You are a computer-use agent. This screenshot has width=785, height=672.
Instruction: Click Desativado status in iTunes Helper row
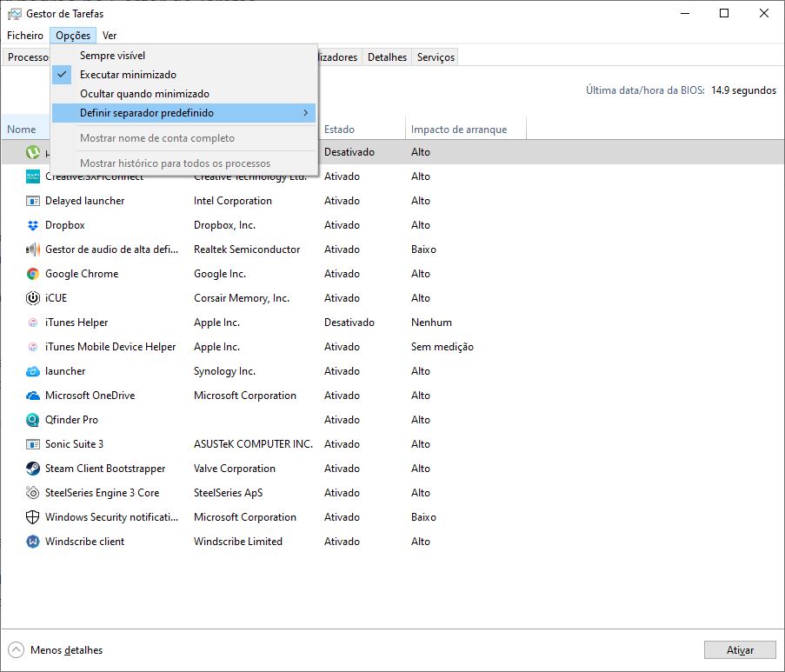pos(349,323)
